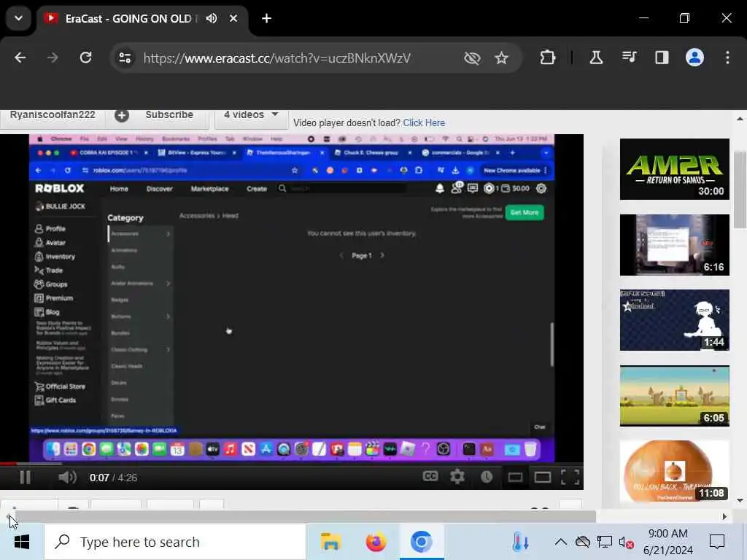Open the Windows Start menu
The height and width of the screenshot is (560, 747).
(22, 542)
